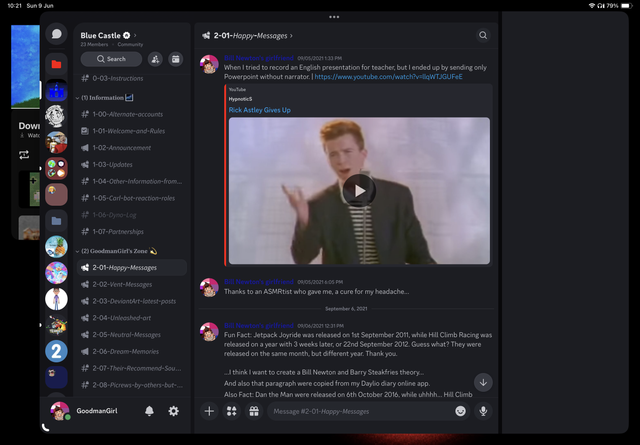Expand the Blue Castle server header
Image resolution: width=640 pixels, height=445 pixels.
pyautogui.click(x=108, y=36)
